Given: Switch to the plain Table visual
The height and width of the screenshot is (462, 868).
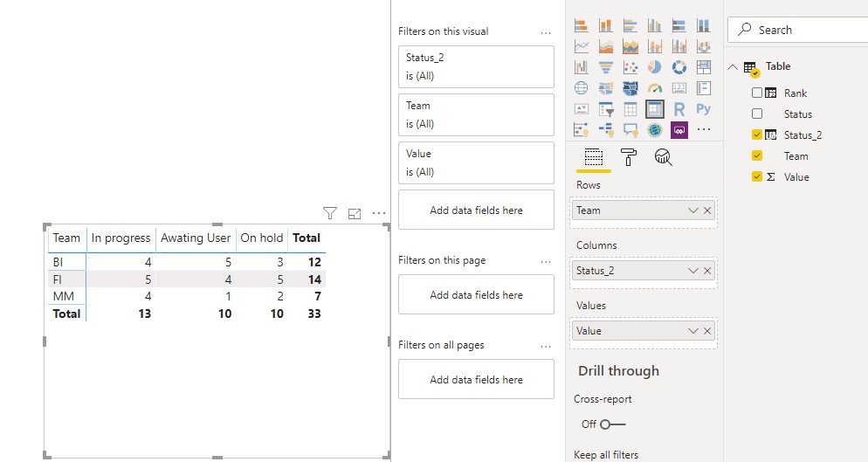Looking at the screenshot, I should coord(630,109).
